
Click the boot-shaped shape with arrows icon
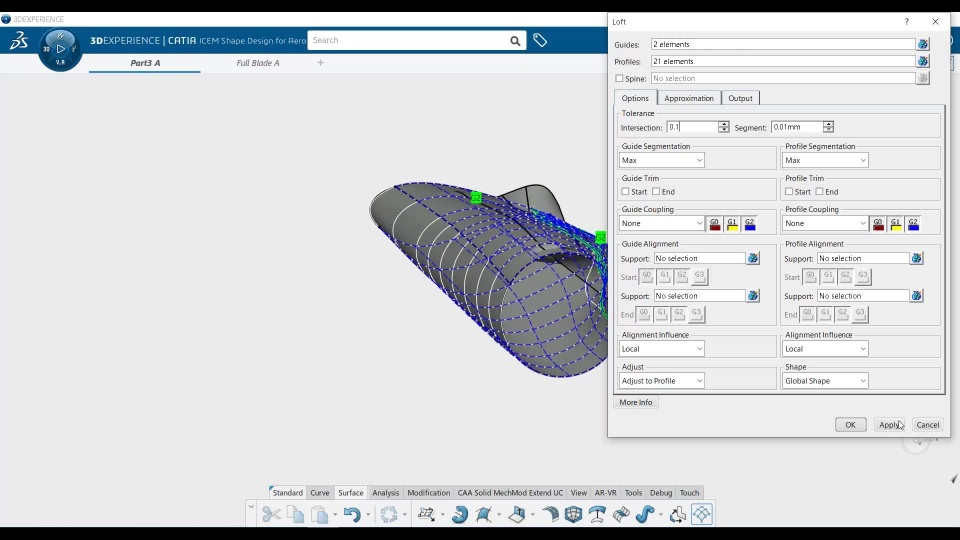(678, 514)
